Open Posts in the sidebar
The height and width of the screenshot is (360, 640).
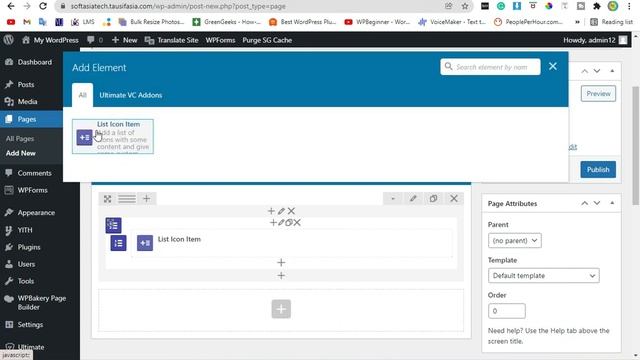tap(25, 84)
